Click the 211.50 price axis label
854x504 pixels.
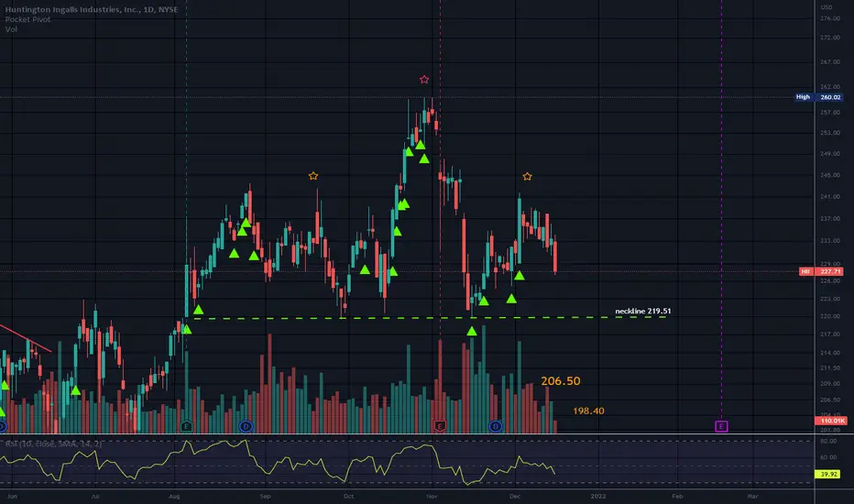830,368
